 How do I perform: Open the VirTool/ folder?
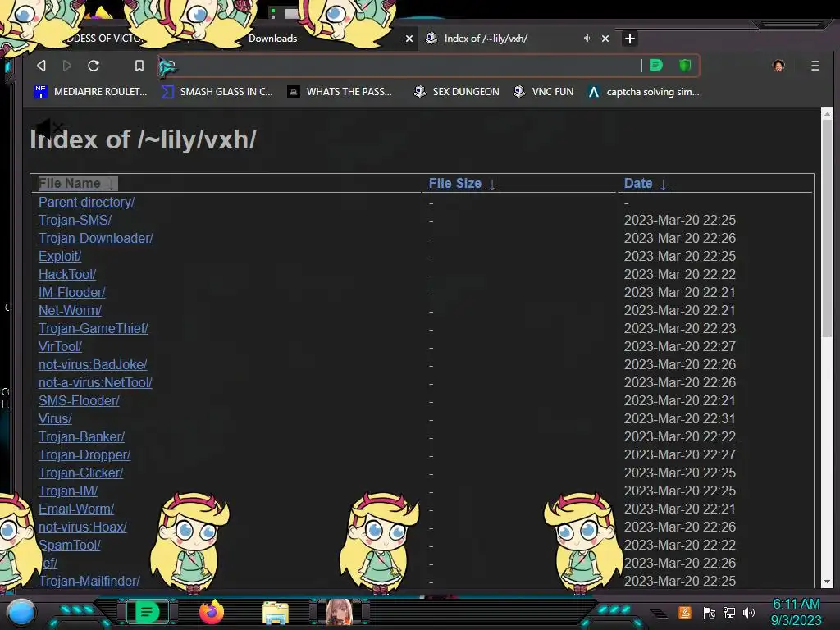click(x=60, y=347)
